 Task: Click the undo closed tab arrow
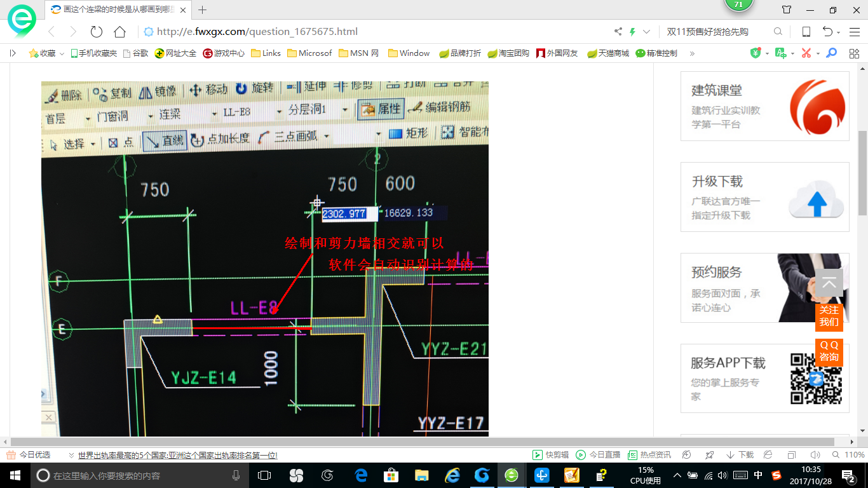point(827,32)
